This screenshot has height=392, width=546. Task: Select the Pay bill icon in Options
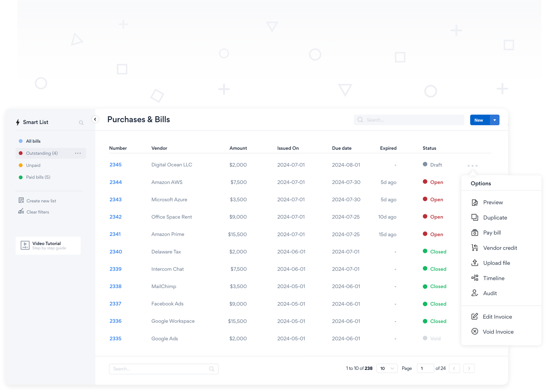(475, 232)
